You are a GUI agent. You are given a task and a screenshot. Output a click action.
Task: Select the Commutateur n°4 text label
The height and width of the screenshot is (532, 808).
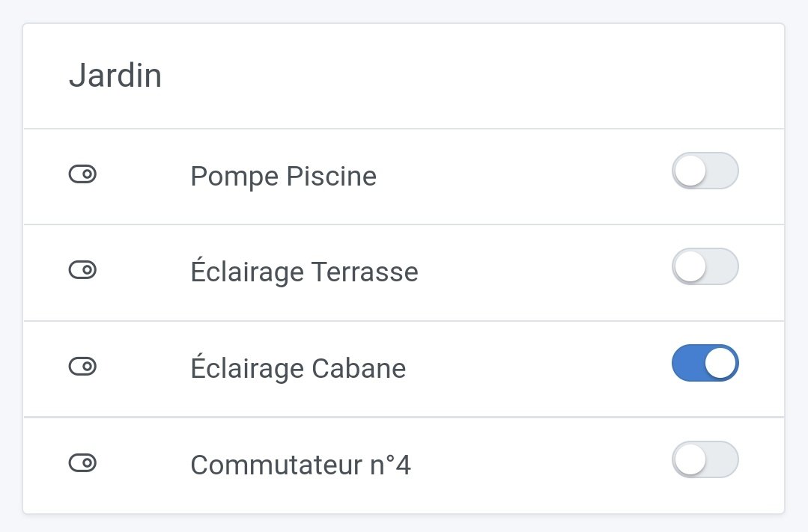click(300, 465)
